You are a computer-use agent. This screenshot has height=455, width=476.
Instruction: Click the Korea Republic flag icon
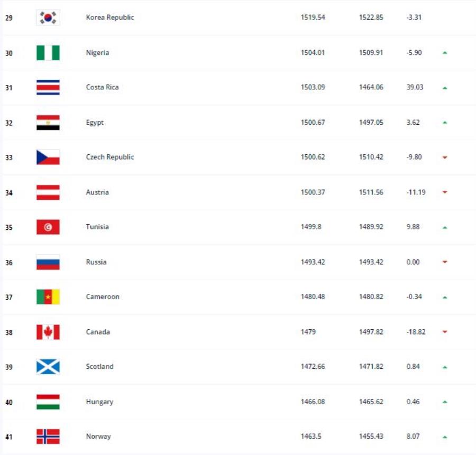tap(48, 17)
